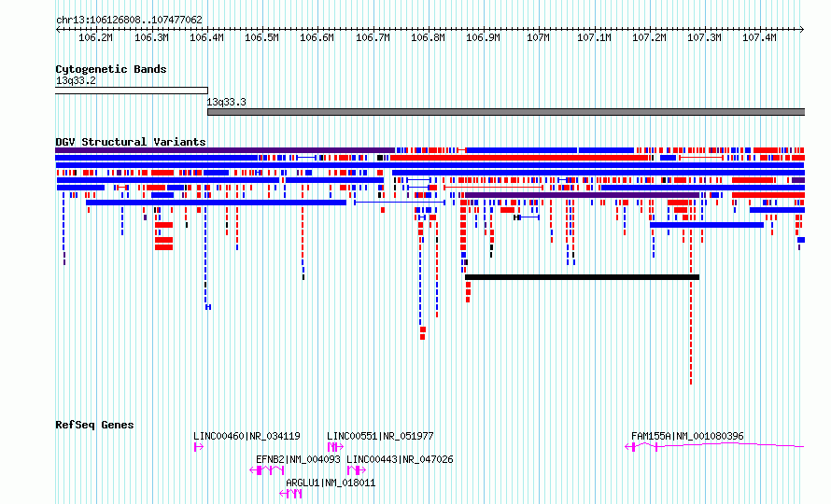Open the LINC00551|NR_051977 gene label
This screenshot has width=831, height=504.
point(380,436)
